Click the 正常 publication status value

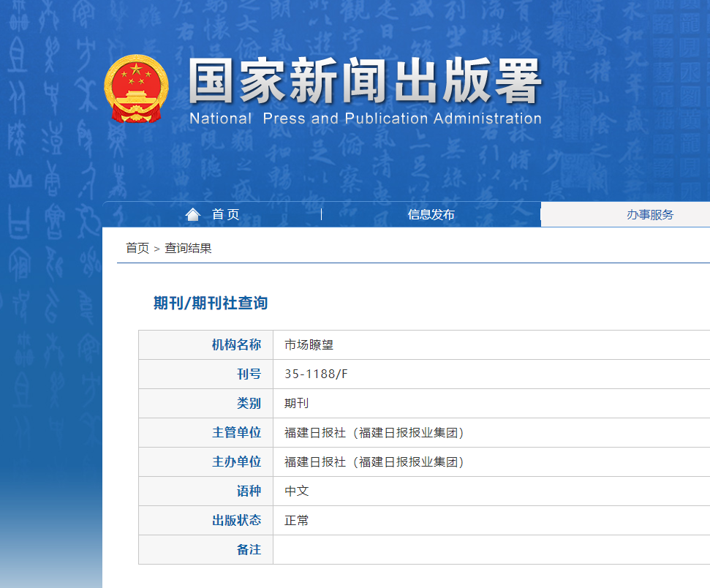[297, 521]
